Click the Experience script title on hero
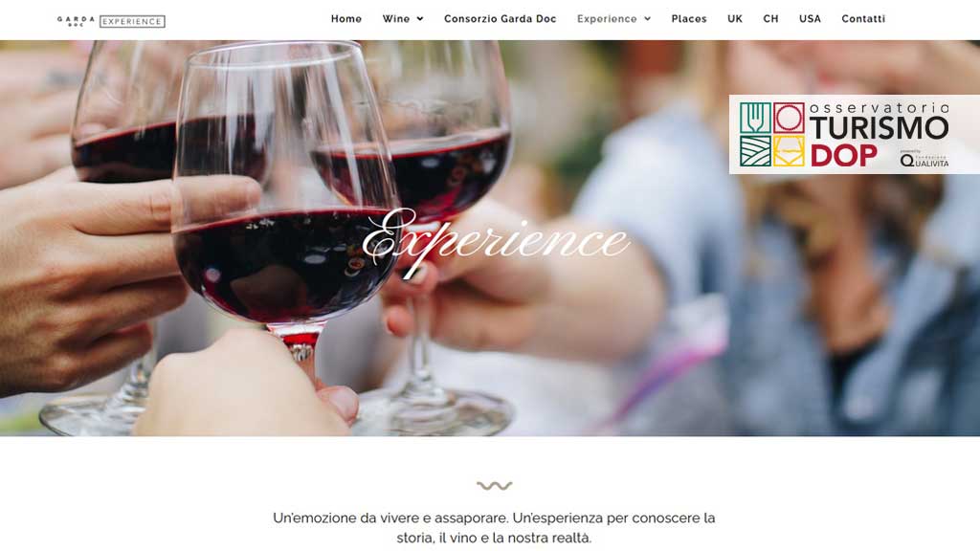This screenshot has height=551, width=980. coord(495,242)
